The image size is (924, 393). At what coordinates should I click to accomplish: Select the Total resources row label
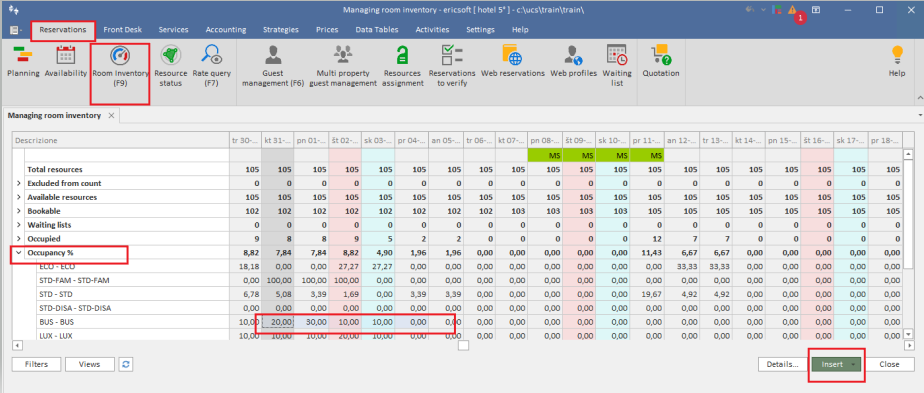click(x=55, y=170)
